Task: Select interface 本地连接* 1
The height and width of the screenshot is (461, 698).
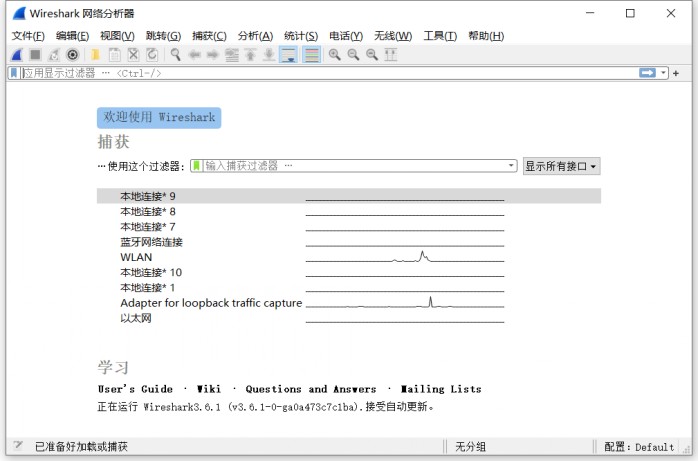Action: [x=349, y=287]
